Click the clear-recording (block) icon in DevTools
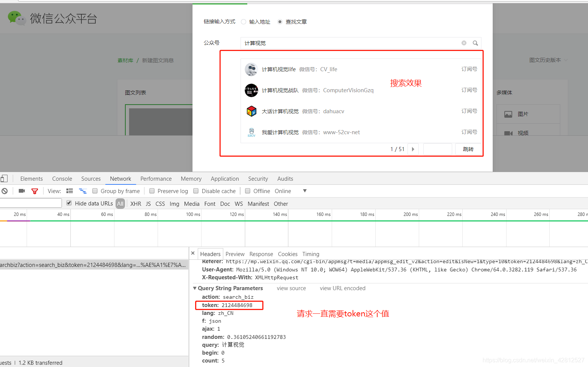This screenshot has height=367, width=588. [5, 191]
